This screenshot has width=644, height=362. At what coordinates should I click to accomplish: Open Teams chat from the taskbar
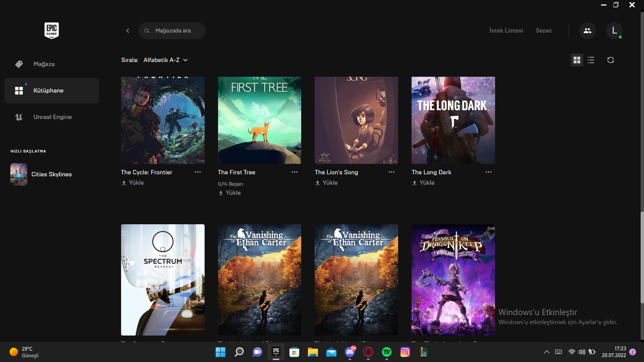pos(257,352)
